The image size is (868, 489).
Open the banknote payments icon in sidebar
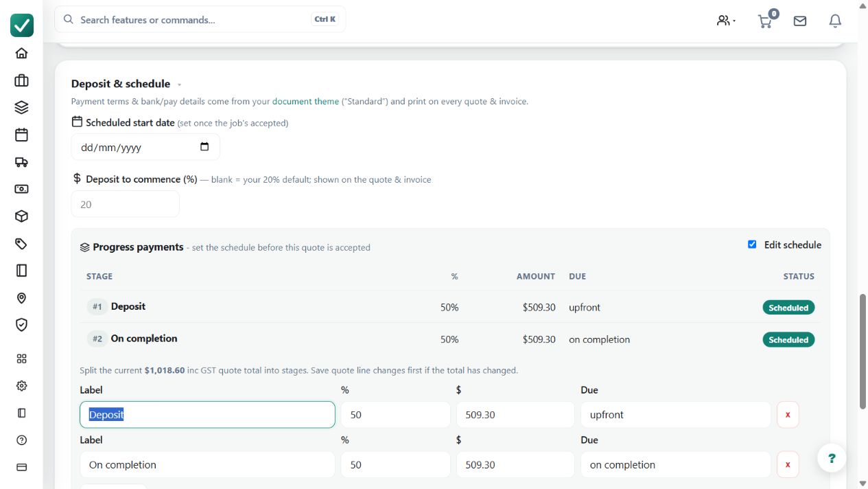click(x=21, y=189)
